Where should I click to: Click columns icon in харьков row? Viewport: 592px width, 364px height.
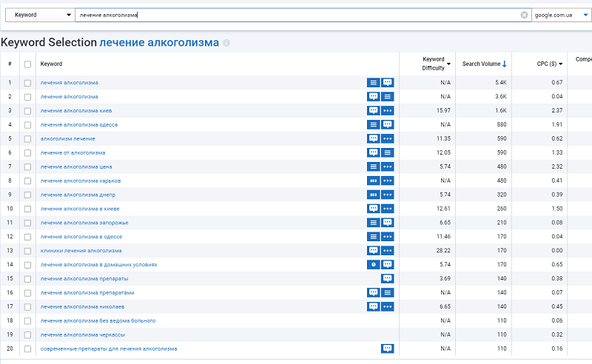tap(374, 181)
